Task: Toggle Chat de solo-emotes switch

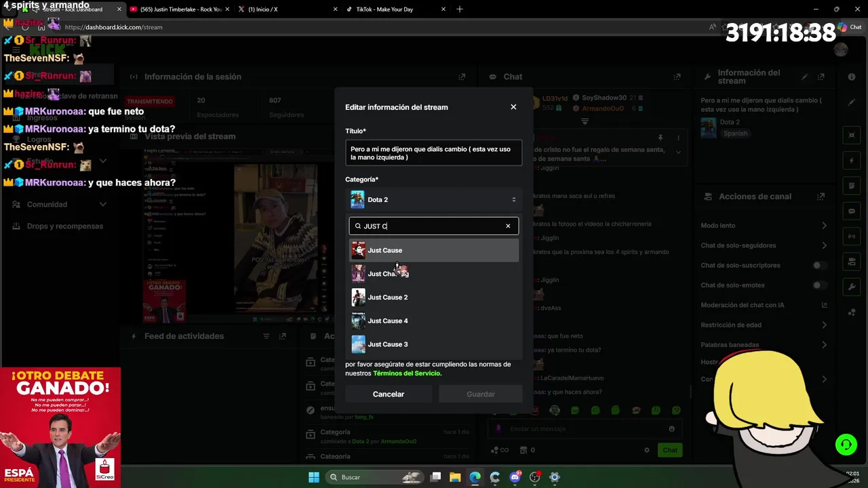Action: click(820, 285)
